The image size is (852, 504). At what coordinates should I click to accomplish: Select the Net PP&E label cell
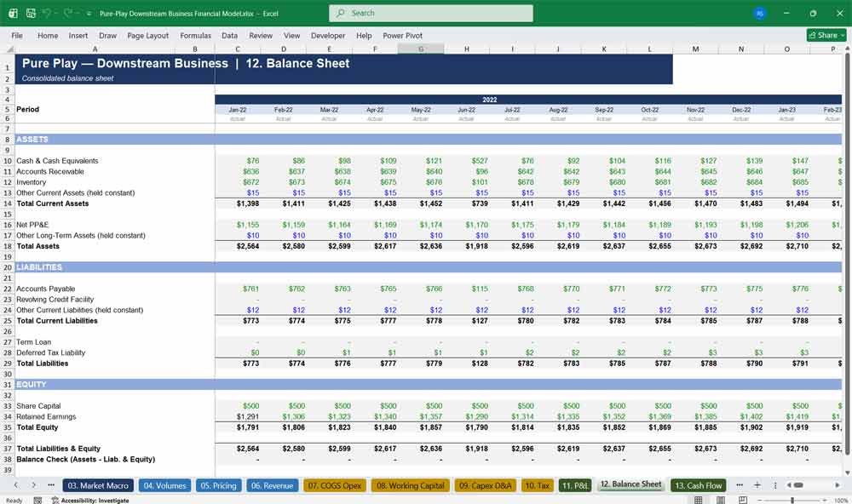(x=32, y=225)
